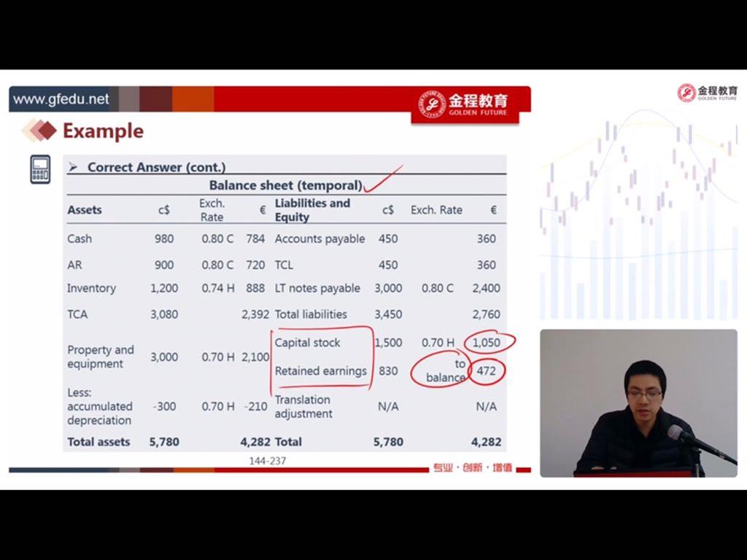This screenshot has height=560, width=747.
Task: Click 'Less: accumulated depreciation' label
Action: (x=99, y=406)
